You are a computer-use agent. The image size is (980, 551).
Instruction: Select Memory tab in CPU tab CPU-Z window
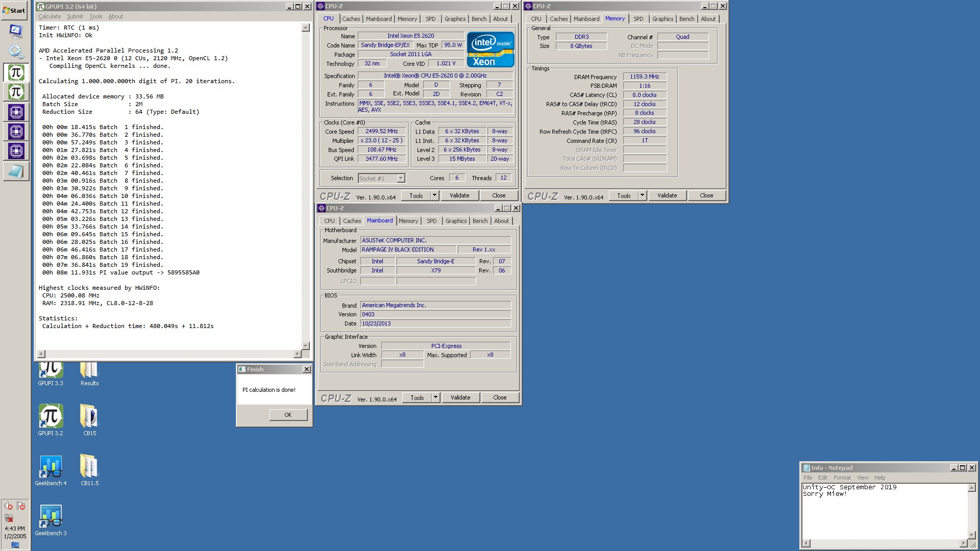coord(407,19)
